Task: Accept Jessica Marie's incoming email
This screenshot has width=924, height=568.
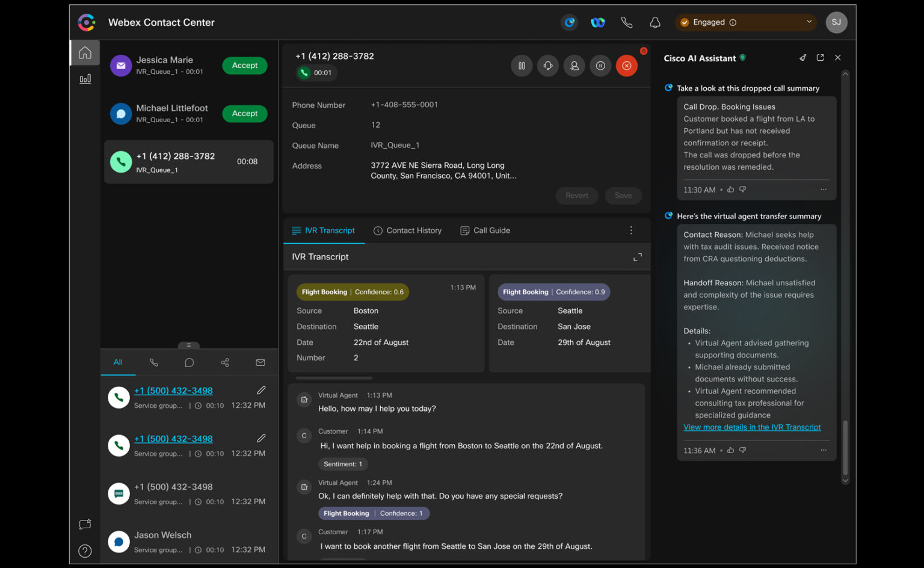Action: [245, 66]
